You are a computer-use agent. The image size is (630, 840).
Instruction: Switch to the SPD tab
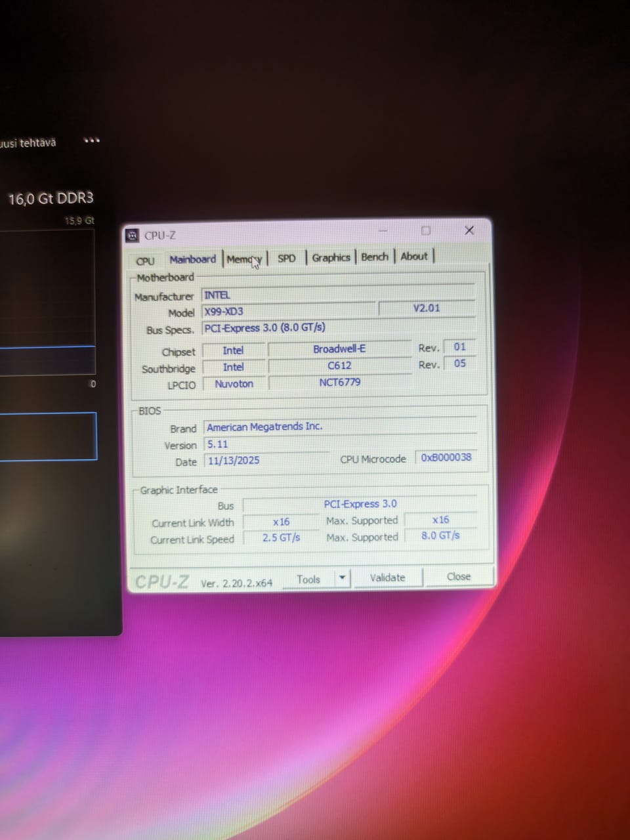[x=287, y=258]
